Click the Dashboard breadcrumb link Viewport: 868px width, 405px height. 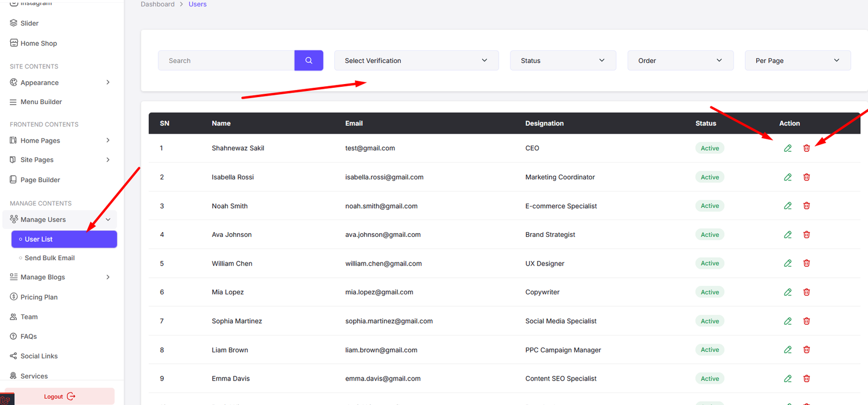(x=157, y=4)
